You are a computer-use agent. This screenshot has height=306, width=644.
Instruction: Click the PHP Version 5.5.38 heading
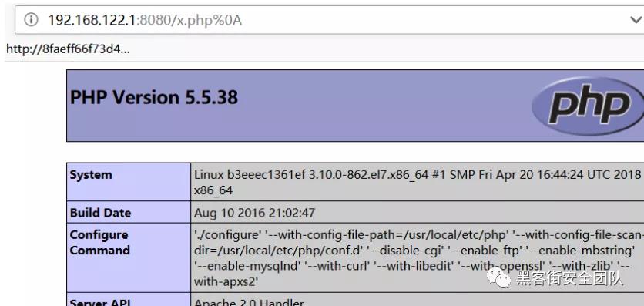[x=154, y=98]
